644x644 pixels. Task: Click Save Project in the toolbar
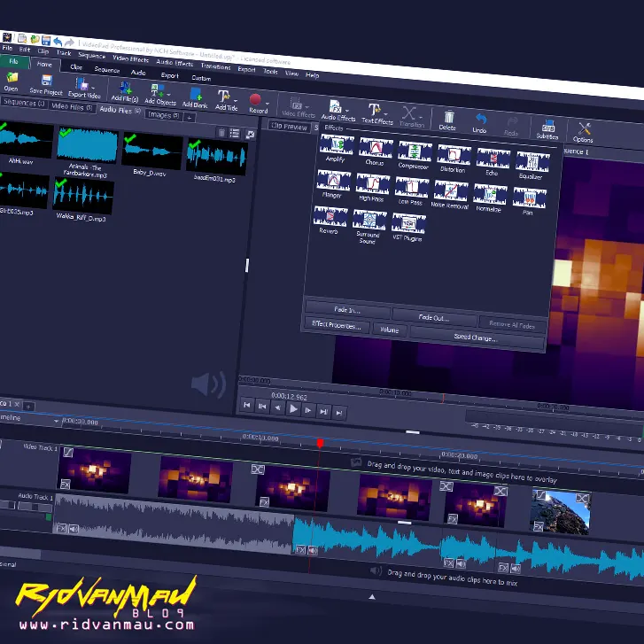tap(46, 85)
